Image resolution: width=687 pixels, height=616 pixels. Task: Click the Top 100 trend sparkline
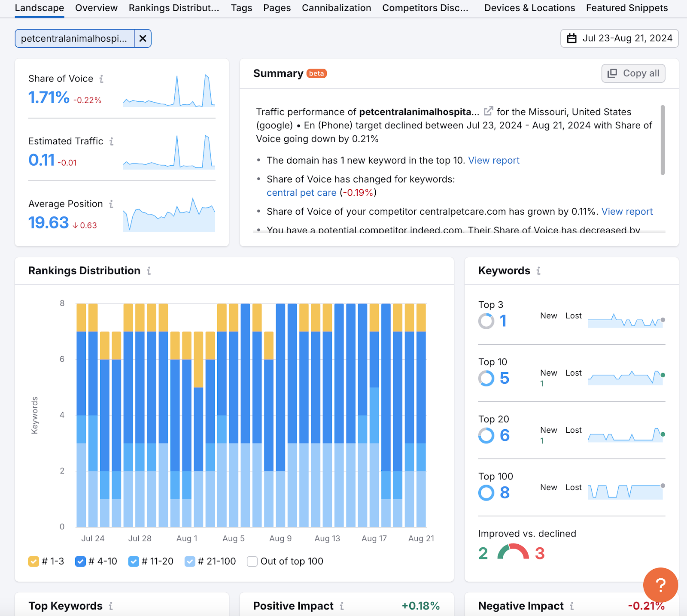[626, 492]
